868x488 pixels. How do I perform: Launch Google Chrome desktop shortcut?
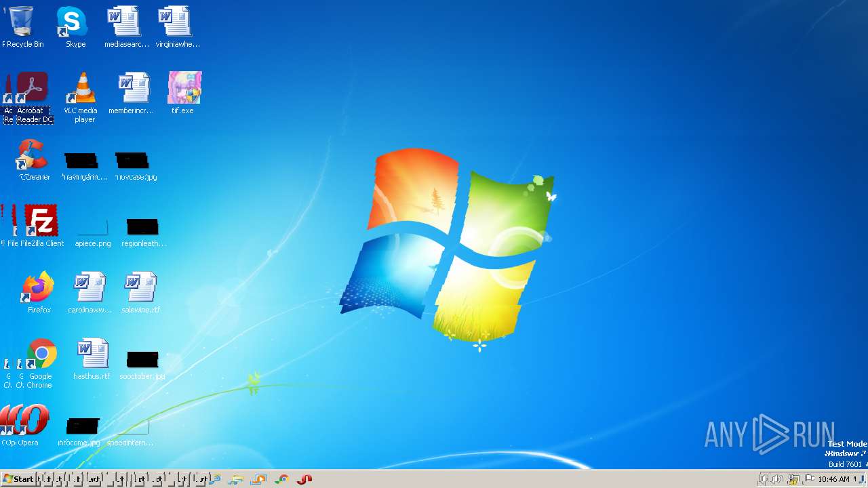[40, 363]
